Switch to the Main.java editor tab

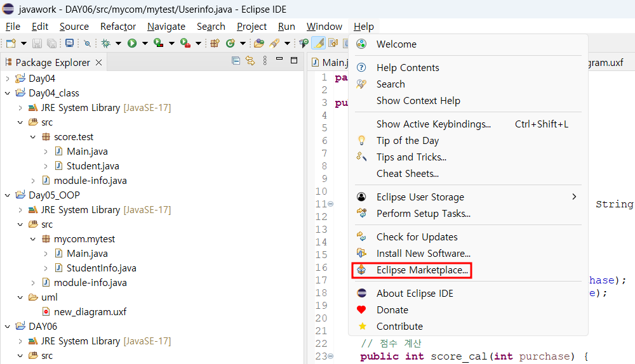330,62
